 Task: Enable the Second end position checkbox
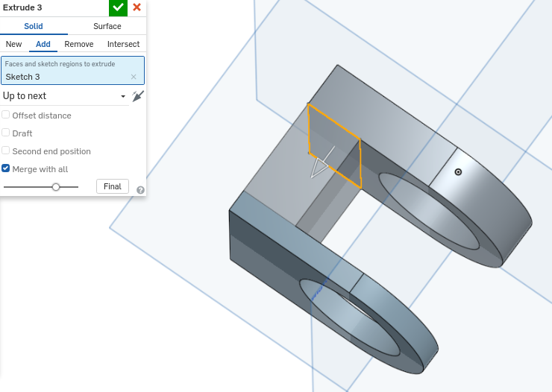[x=6, y=151]
